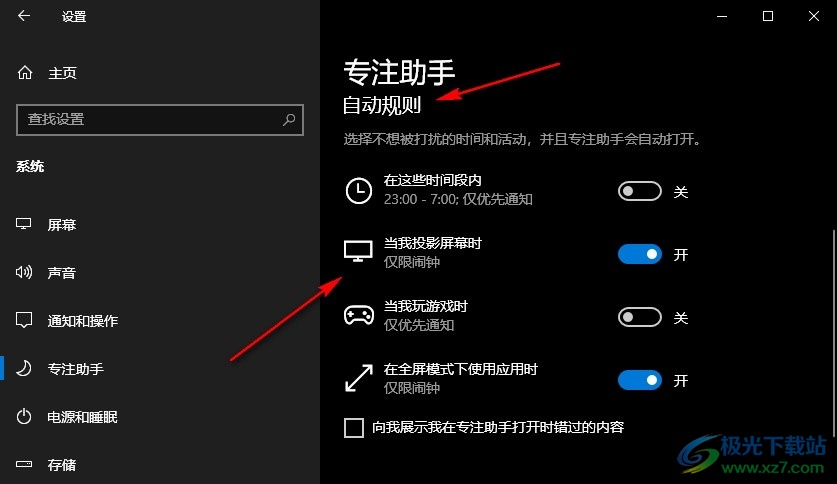Click the clock icon for time rule
This screenshot has height=484, width=837.
pos(359,191)
